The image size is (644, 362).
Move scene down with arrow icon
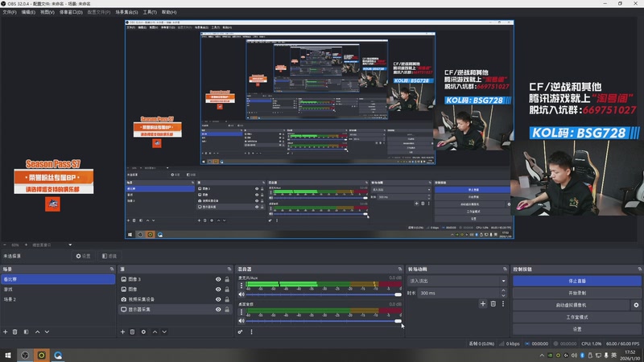point(47,331)
